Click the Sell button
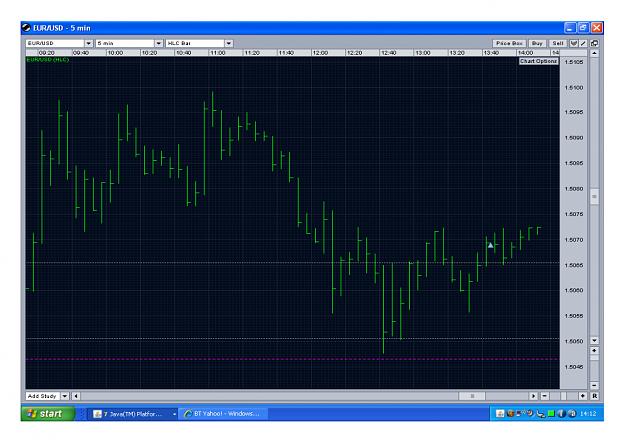This screenshot has width=625, height=442. (558, 43)
